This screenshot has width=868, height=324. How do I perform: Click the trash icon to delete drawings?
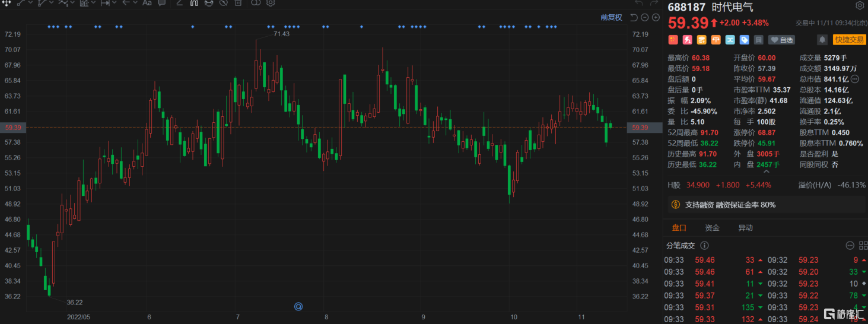238,3
